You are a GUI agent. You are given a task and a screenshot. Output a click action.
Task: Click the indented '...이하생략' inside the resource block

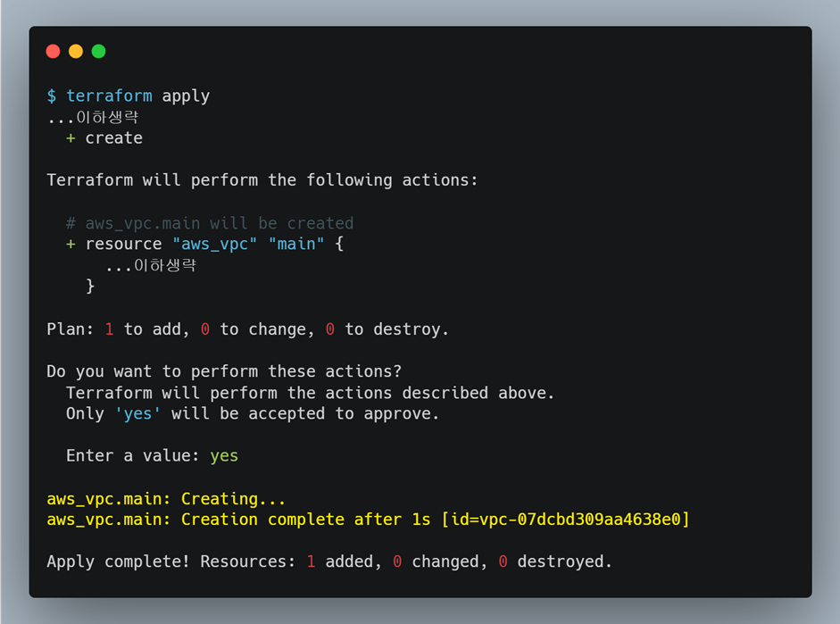[x=151, y=265]
